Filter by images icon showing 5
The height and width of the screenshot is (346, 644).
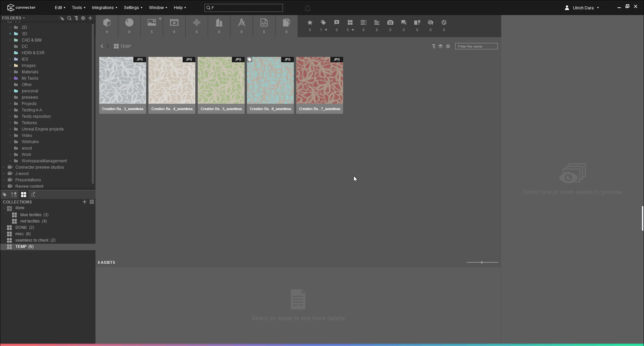point(152,22)
